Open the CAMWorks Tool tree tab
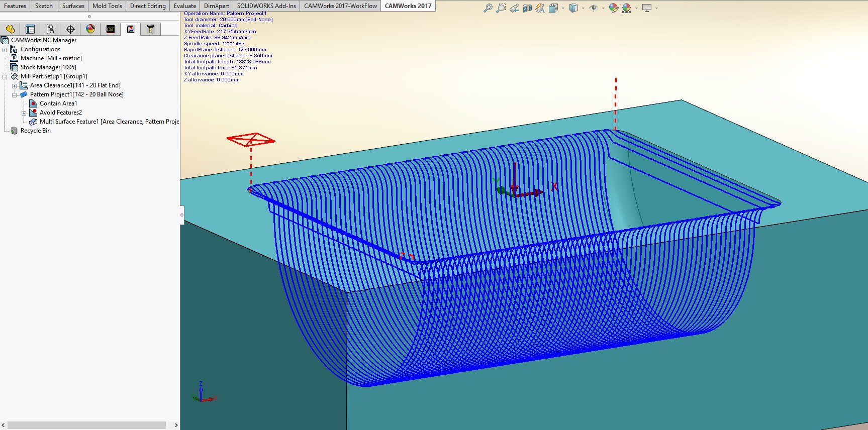The height and width of the screenshot is (430, 868). pos(150,29)
